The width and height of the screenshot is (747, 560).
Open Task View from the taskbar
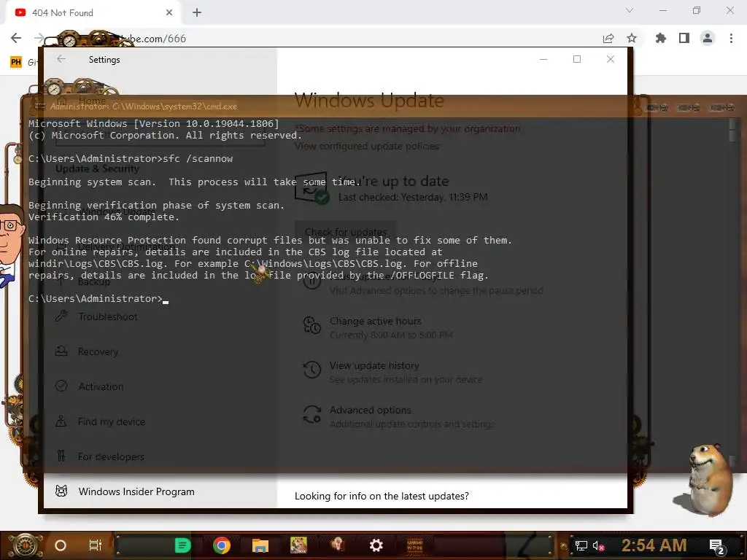tap(96, 545)
